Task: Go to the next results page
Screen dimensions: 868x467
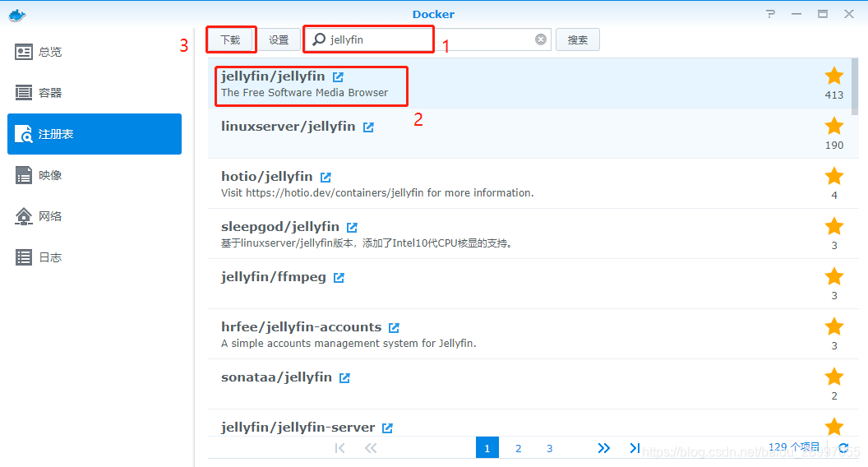Action: click(604, 448)
